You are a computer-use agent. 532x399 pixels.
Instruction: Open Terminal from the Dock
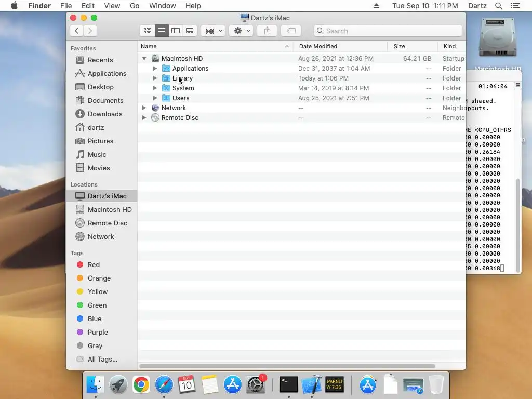point(289,385)
